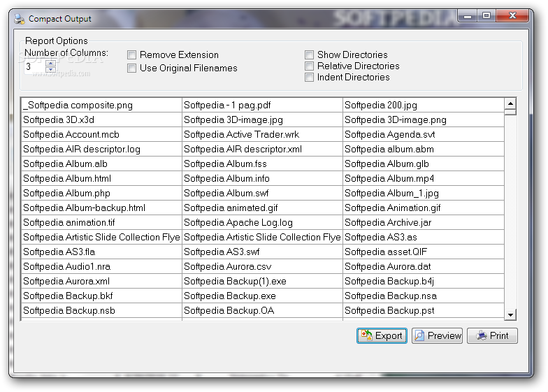This screenshot has width=548, height=392.
Task: Select cell Softpedia Audio1.nra
Action: [x=101, y=267]
